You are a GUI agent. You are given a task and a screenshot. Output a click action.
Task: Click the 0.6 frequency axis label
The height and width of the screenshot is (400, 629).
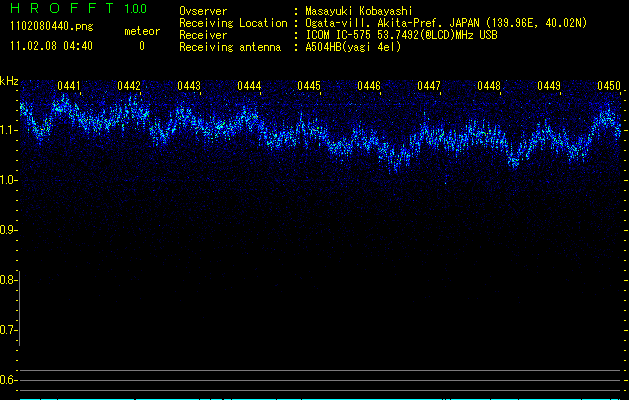tap(8, 380)
